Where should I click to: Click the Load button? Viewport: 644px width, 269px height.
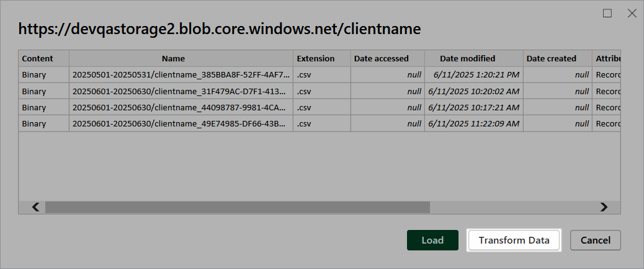point(432,240)
